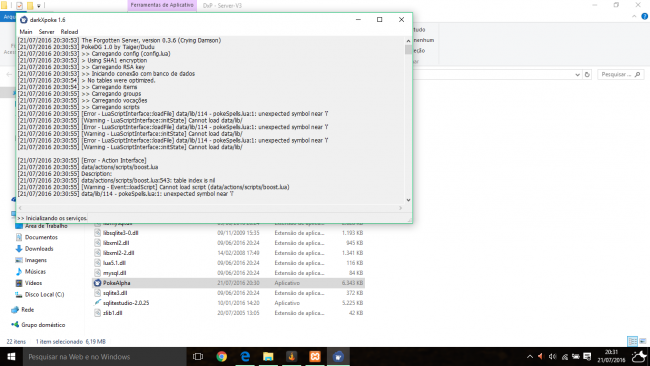
Task: Click the Músicas note icon in sidebar
Action: pyautogui.click(x=19, y=271)
